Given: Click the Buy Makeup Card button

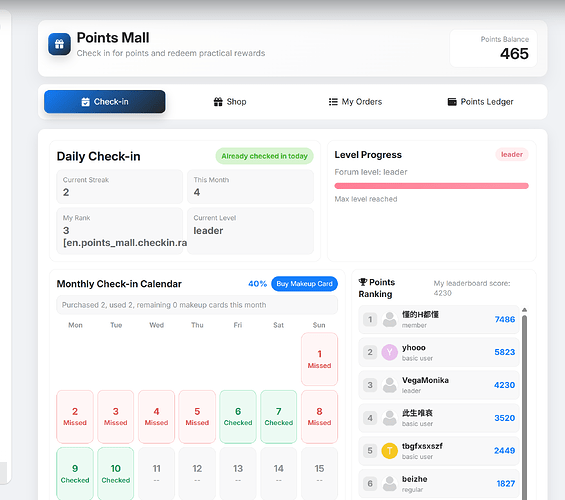Looking at the screenshot, I should click(304, 284).
